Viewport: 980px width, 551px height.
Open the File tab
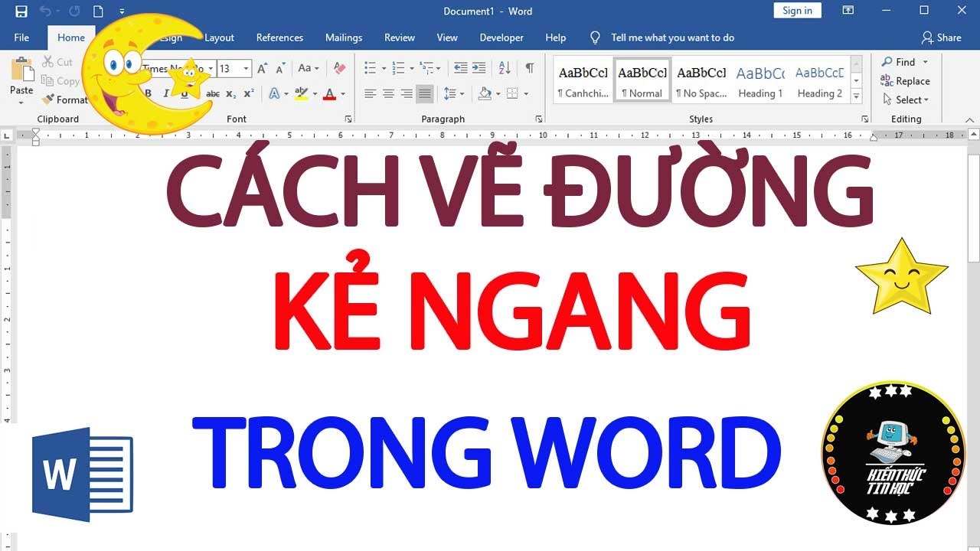tap(21, 37)
